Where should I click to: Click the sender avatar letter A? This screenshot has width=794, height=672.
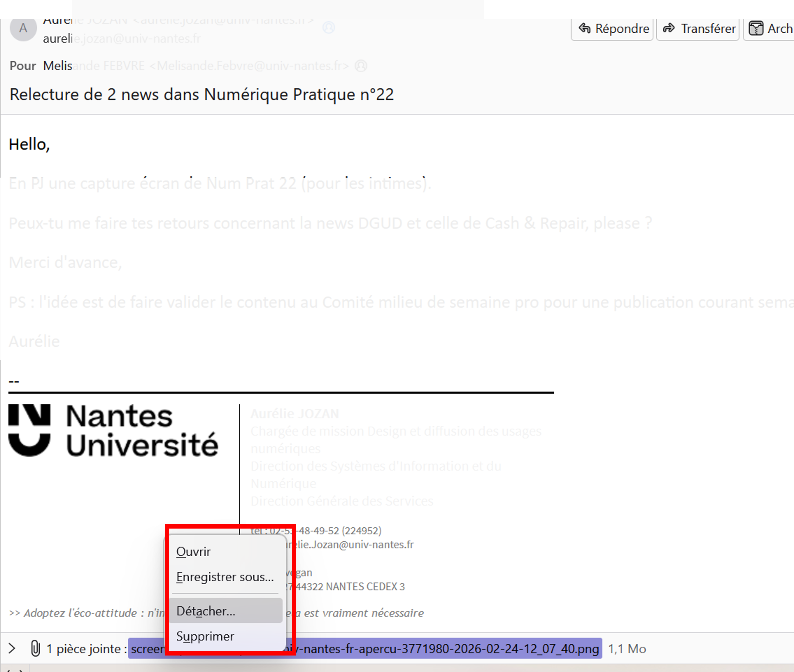(x=23, y=28)
